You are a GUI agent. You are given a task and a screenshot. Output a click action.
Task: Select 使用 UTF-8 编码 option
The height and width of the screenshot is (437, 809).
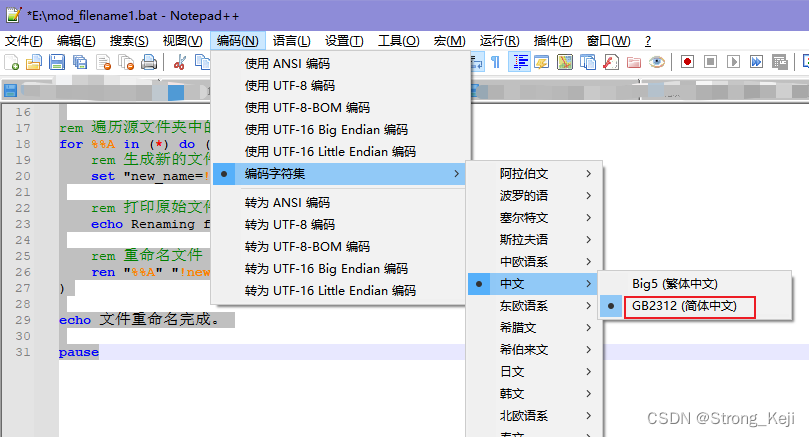tap(341, 85)
